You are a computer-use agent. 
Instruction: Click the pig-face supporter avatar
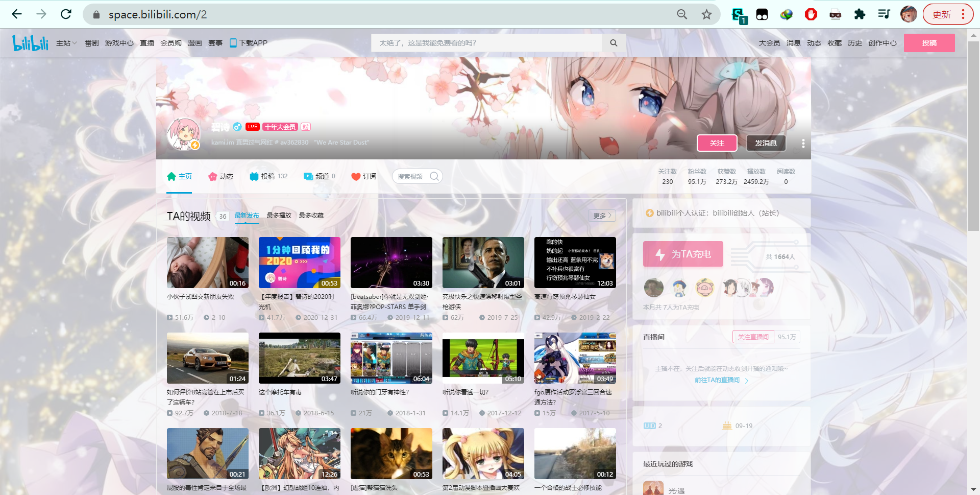(704, 288)
